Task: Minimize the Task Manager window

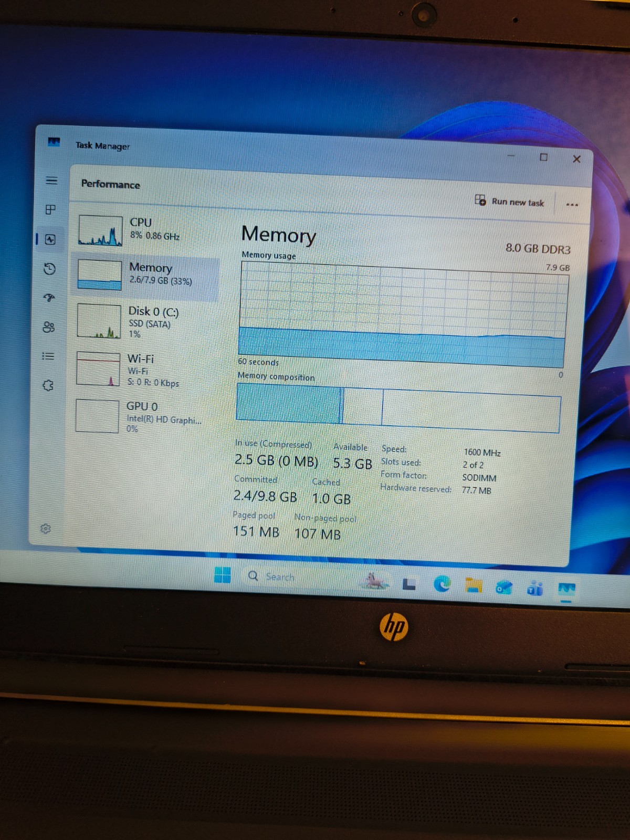Action: pyautogui.click(x=511, y=155)
